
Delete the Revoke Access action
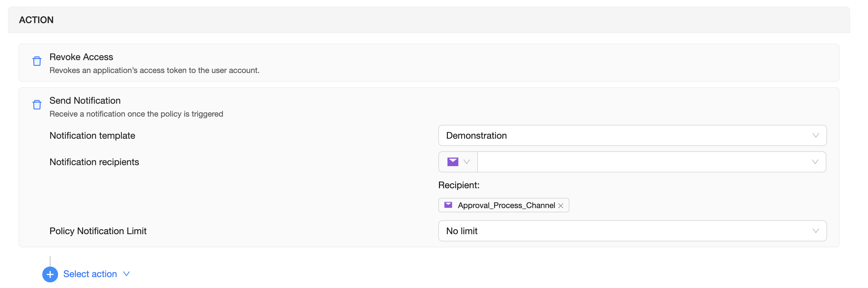point(37,61)
